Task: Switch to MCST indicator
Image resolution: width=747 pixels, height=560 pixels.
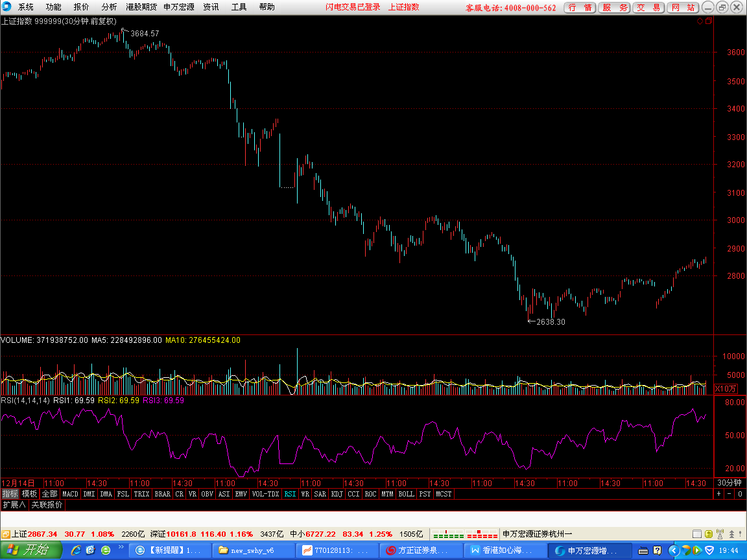Action: [x=444, y=494]
